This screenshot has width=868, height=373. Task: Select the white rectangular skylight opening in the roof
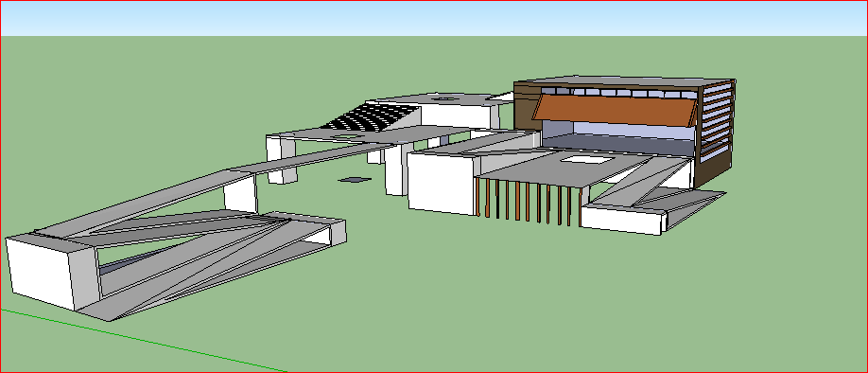point(586,160)
